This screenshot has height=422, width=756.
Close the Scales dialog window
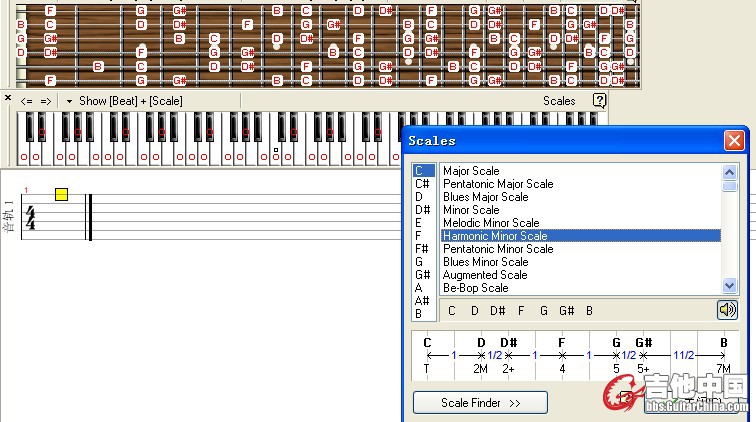coord(734,141)
